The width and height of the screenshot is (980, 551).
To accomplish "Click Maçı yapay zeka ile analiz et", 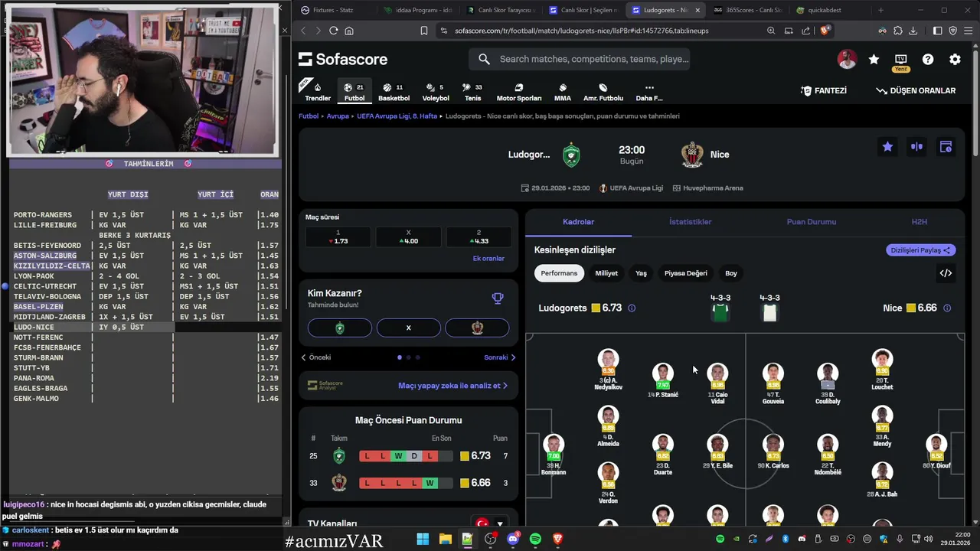I will click(452, 386).
